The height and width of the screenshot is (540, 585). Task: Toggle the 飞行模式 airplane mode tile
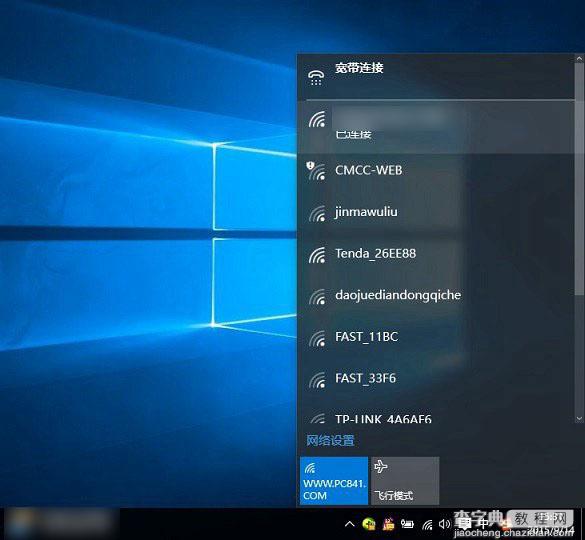tap(405, 481)
